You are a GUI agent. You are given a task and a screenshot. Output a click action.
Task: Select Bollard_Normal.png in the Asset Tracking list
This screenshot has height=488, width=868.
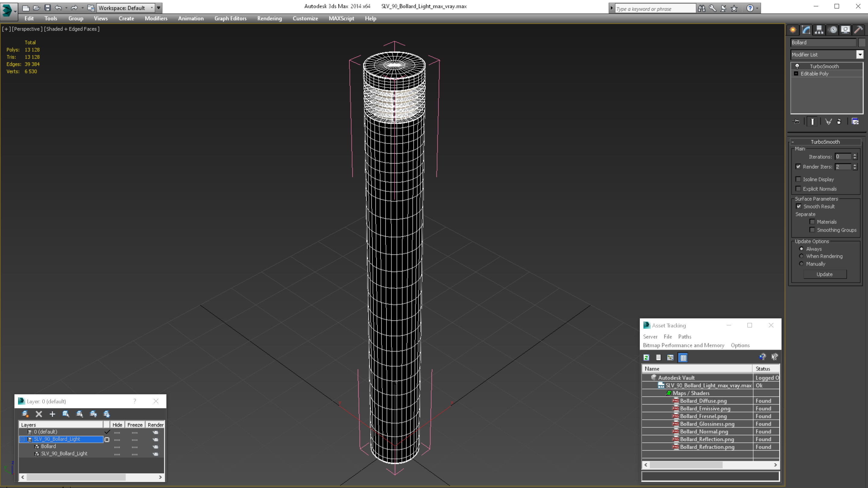coord(703,431)
